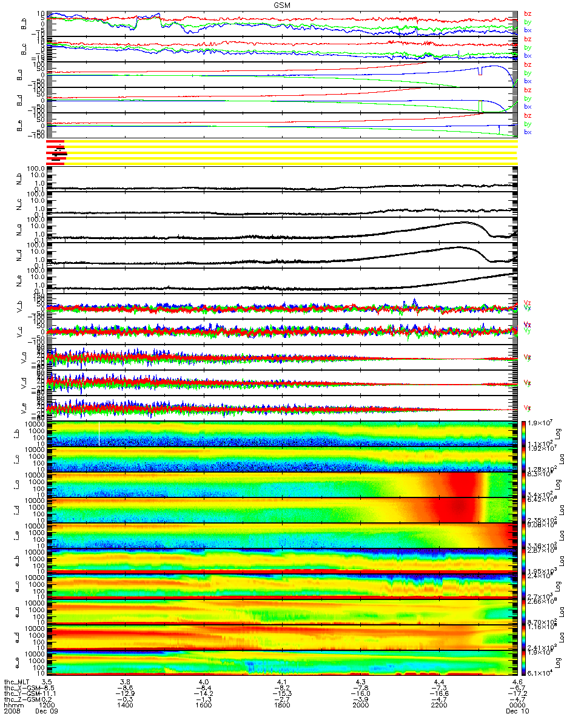Click the thc_Z-GSM row label
The image size is (564, 728).
[x=21, y=698]
